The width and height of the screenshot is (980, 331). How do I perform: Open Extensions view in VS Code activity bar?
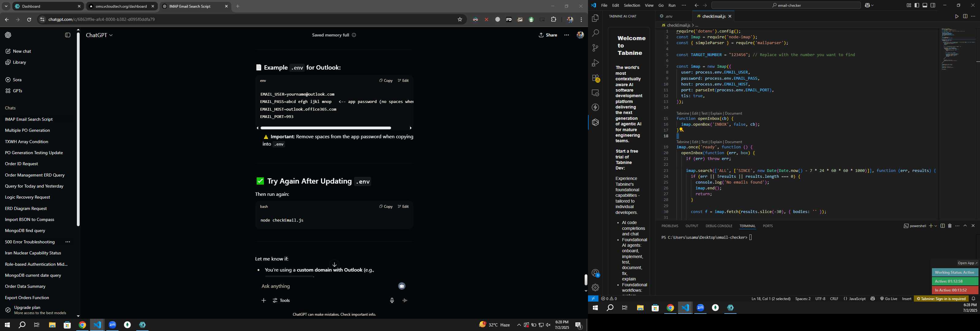click(x=595, y=78)
